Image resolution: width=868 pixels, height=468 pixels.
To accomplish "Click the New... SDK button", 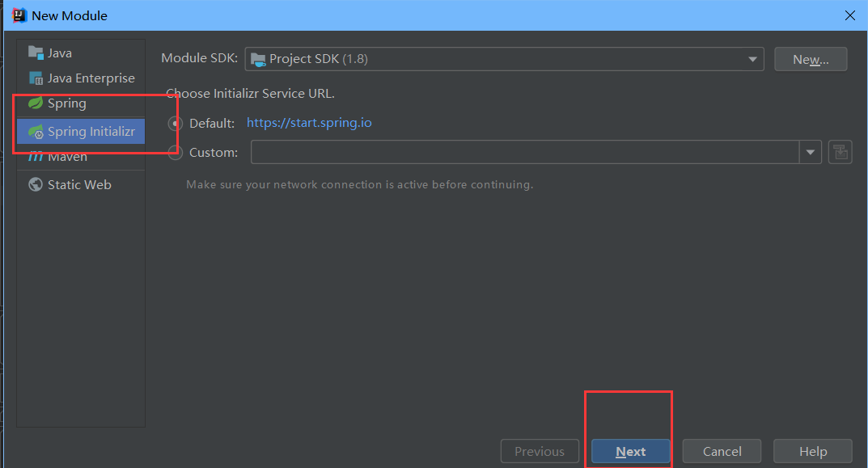I will click(811, 59).
